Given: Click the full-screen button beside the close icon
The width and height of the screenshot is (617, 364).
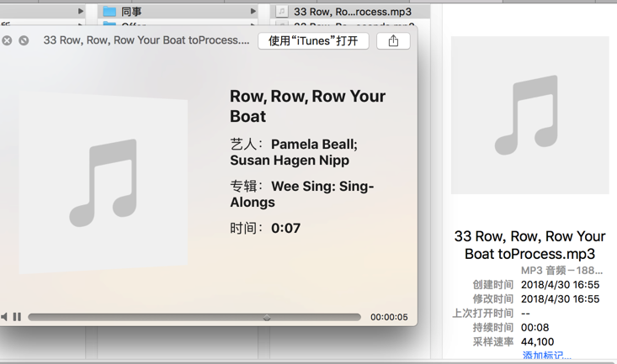Looking at the screenshot, I should 24,40.
